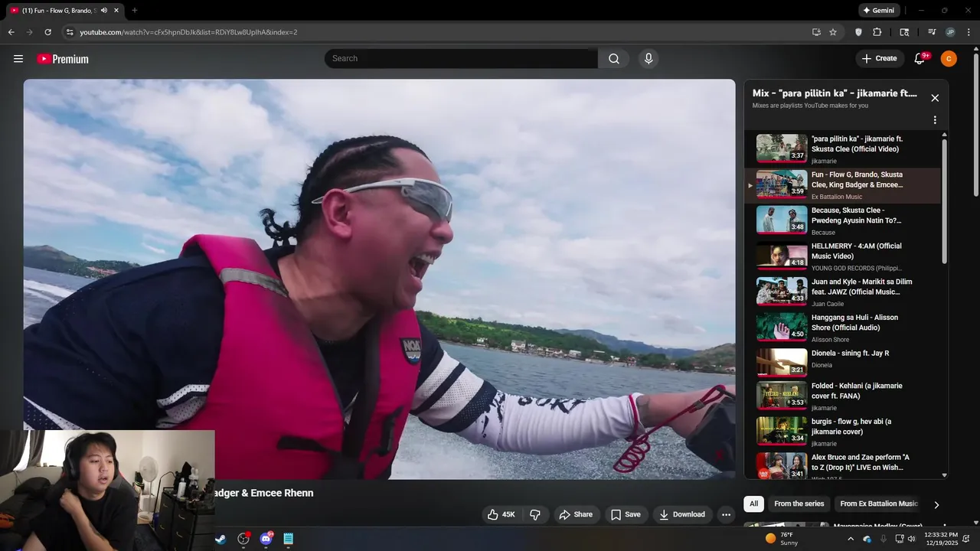The height and width of the screenshot is (551, 980).
Task: Open the YouTube hamburger guide menu
Action: click(18, 59)
